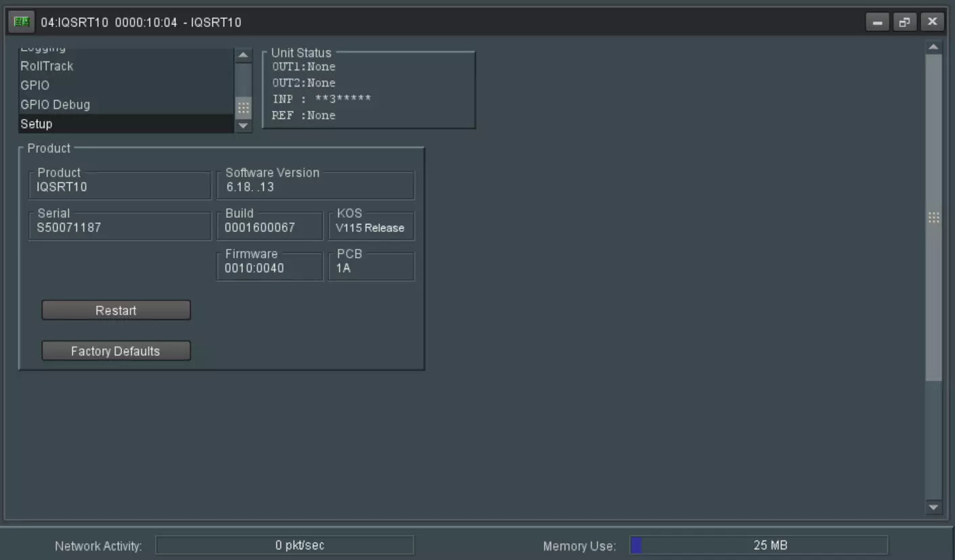Click the REF :None status line
The height and width of the screenshot is (560, 955).
point(304,115)
